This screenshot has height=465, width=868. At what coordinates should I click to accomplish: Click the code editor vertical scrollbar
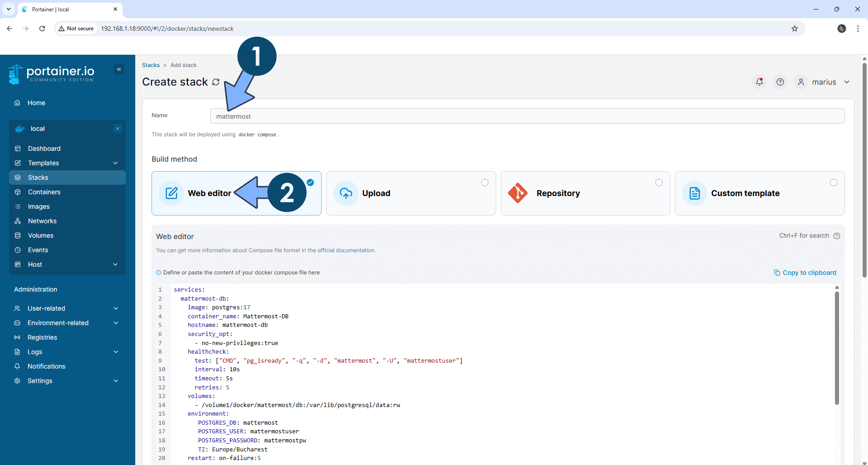[x=837, y=348]
